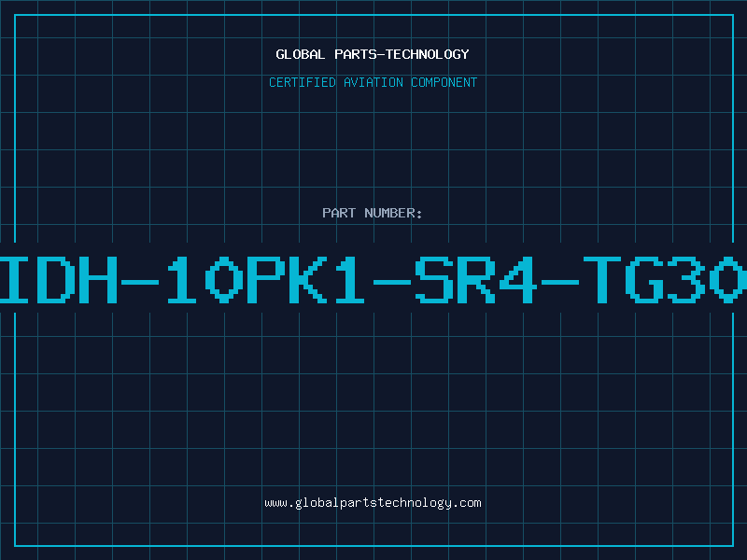Open the www.globalpartstechnology.com link
Image resolution: width=747 pixels, height=560 pixels.
click(x=373, y=503)
